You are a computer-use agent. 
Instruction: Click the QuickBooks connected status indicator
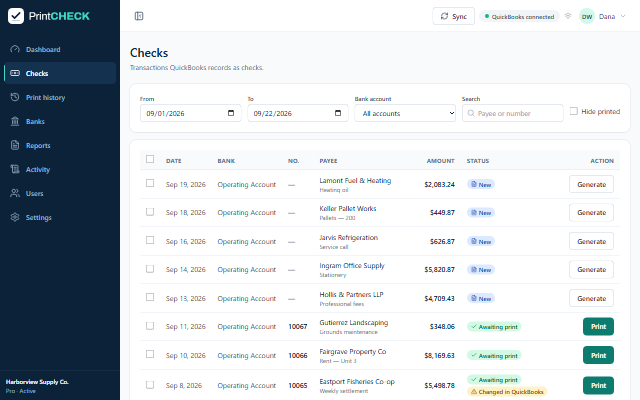click(519, 16)
